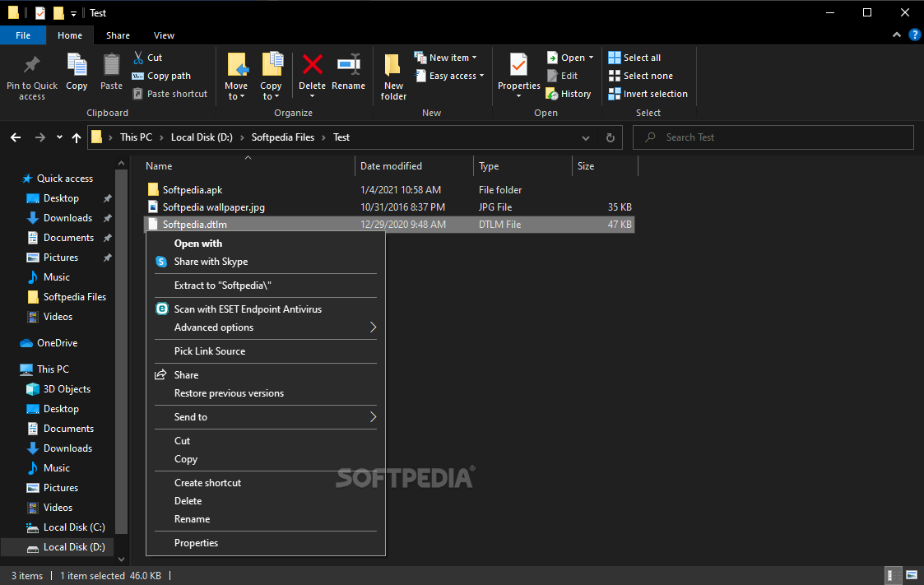Expand the Easy access dropdown
924x585 pixels.
click(x=481, y=76)
